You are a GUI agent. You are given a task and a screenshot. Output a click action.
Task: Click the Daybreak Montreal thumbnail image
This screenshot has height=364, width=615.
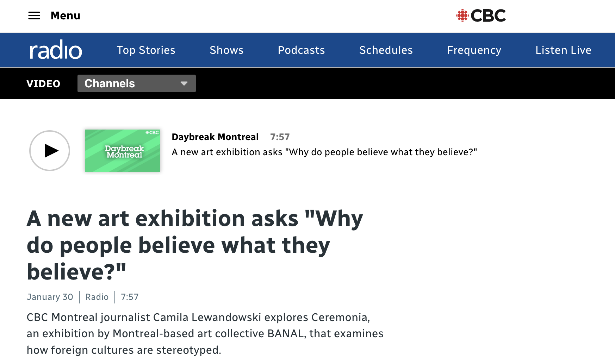[123, 151]
